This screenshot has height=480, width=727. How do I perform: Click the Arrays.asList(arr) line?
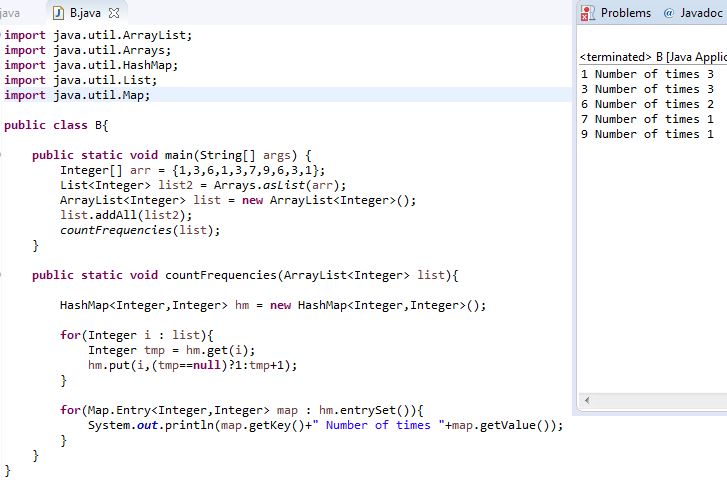pyautogui.click(x=203, y=186)
